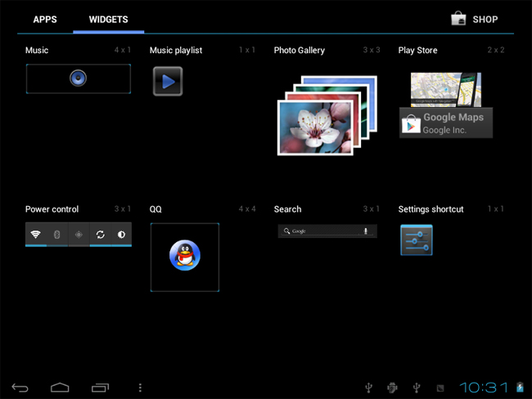Select the QQ penguin widget icon

(x=185, y=255)
